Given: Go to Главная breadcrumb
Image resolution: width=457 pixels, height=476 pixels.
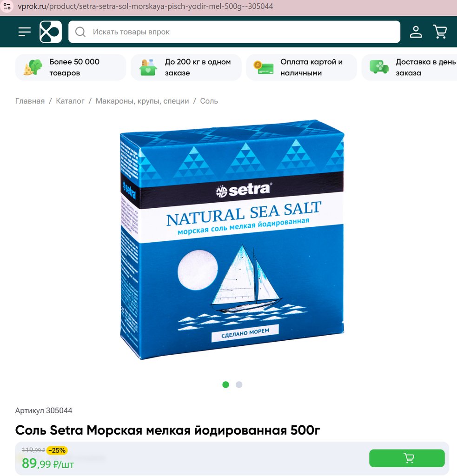Looking at the screenshot, I should point(30,101).
